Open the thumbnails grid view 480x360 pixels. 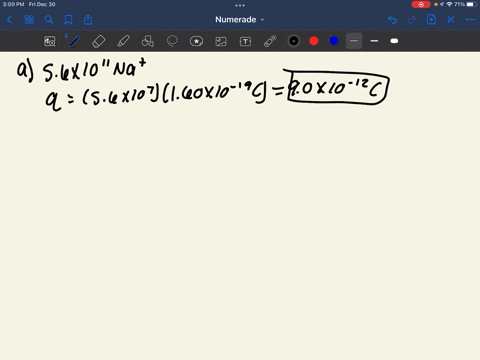point(29,20)
